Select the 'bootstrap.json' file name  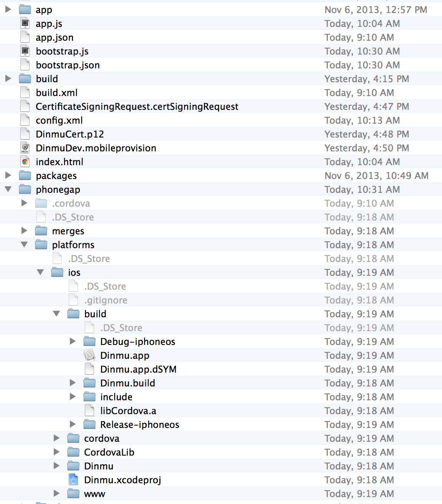[x=68, y=65]
